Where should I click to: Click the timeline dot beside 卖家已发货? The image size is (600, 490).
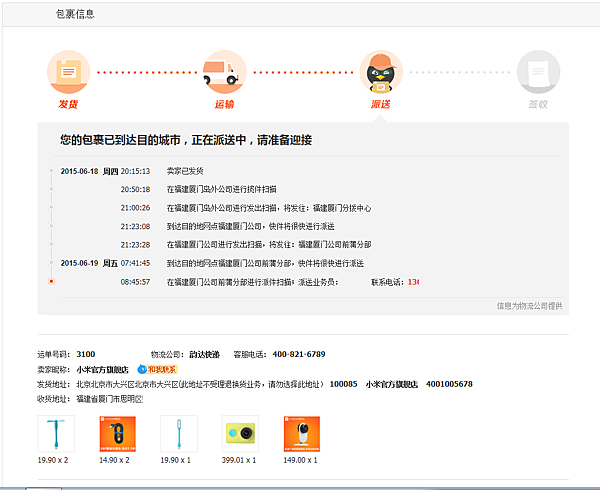click(51, 171)
